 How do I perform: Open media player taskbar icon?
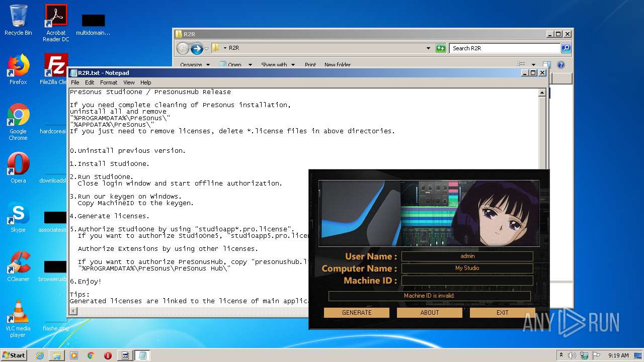click(74, 355)
